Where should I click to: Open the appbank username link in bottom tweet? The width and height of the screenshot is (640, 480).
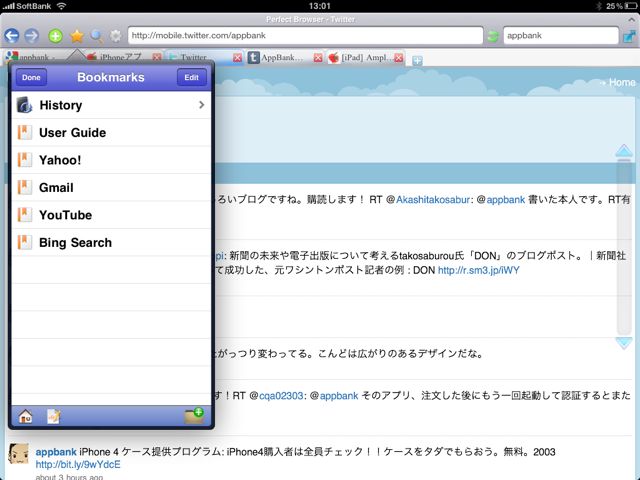click(x=56, y=452)
